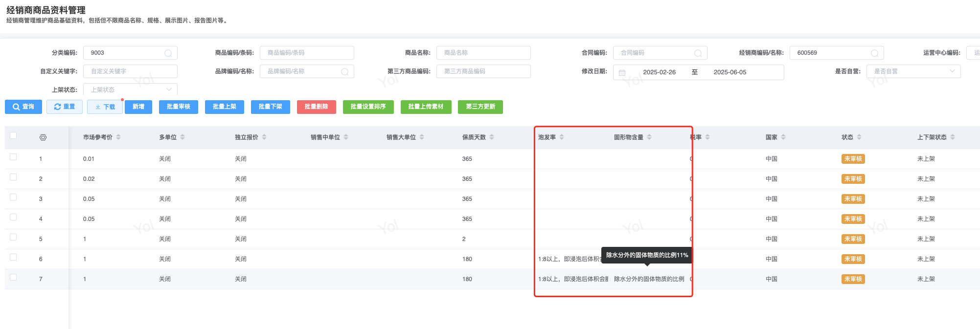Click the 批量设置排序 button
Image resolution: width=980 pixels, height=329 pixels.
click(368, 107)
